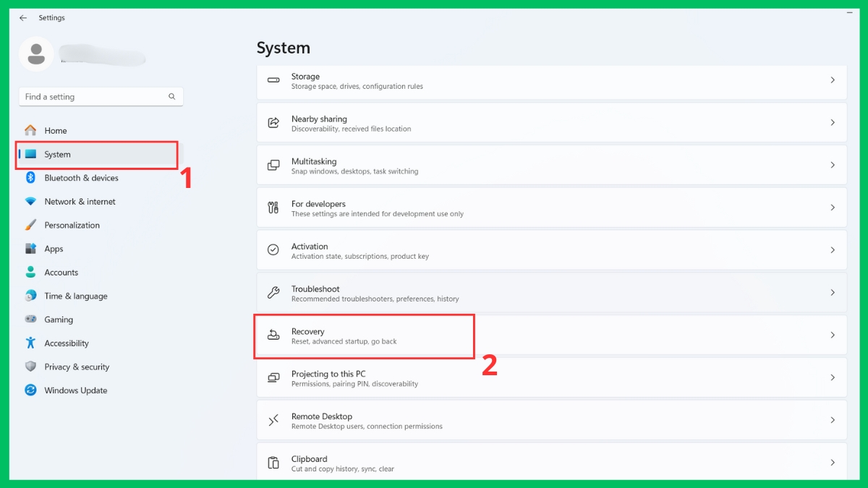This screenshot has width=868, height=488.
Task: Click the back arrow in Settings title bar
Action: point(23,18)
